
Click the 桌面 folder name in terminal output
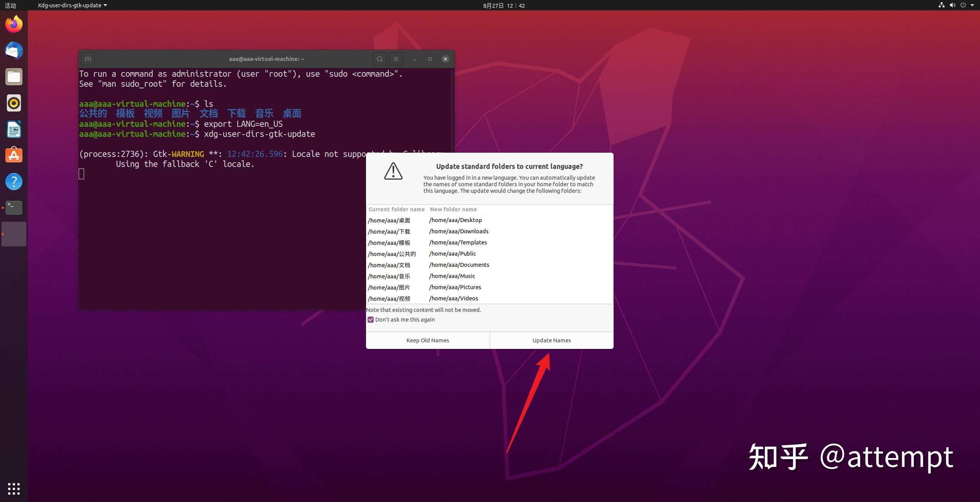[292, 113]
